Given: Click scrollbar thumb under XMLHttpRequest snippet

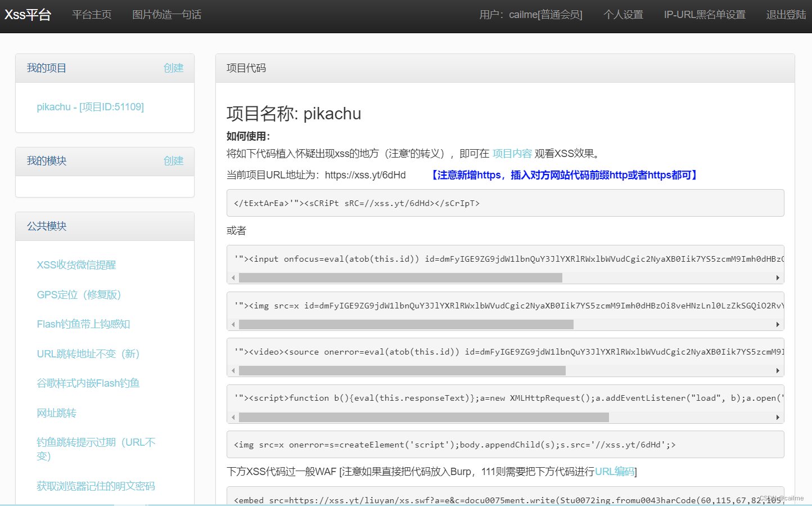Looking at the screenshot, I should [x=424, y=418].
